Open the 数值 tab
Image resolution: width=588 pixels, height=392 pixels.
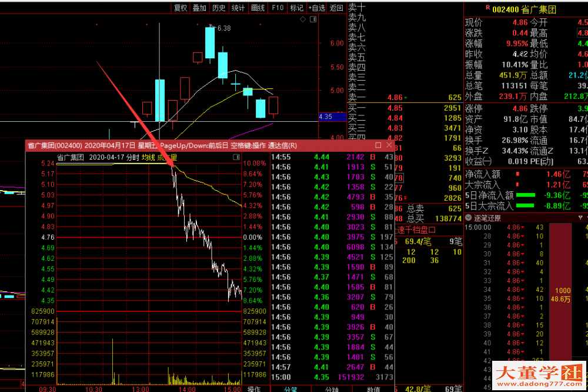373,388
